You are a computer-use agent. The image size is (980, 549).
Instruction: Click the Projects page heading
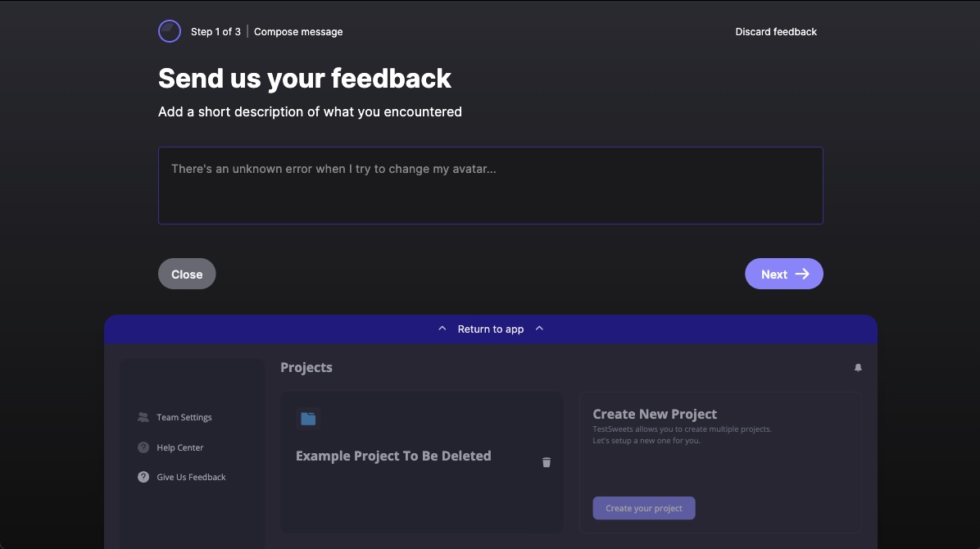pos(306,368)
